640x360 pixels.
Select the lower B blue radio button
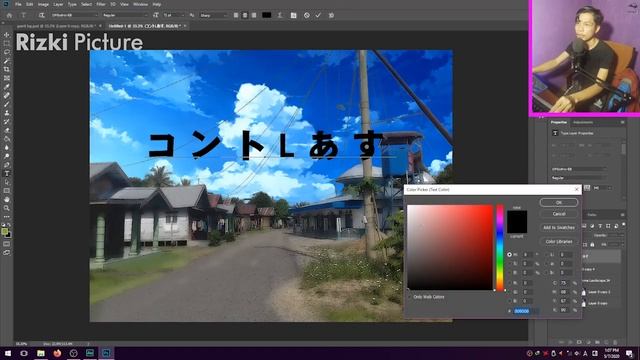point(509,301)
